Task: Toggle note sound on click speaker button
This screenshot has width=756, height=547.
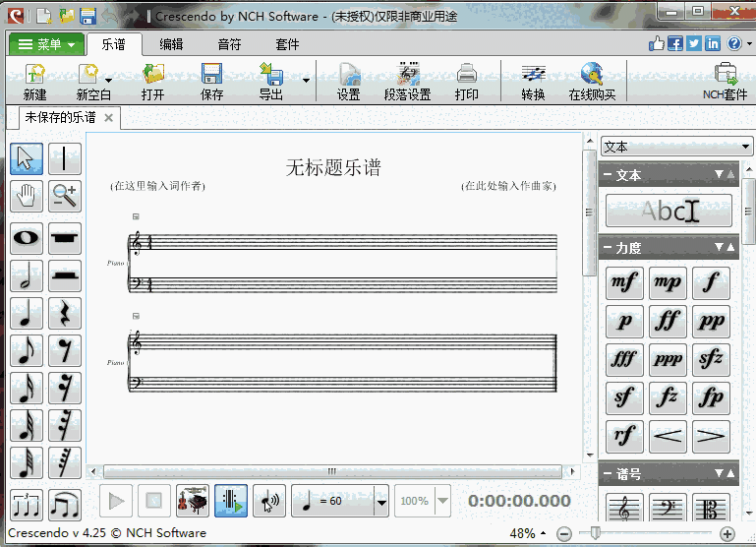Action: point(269,501)
